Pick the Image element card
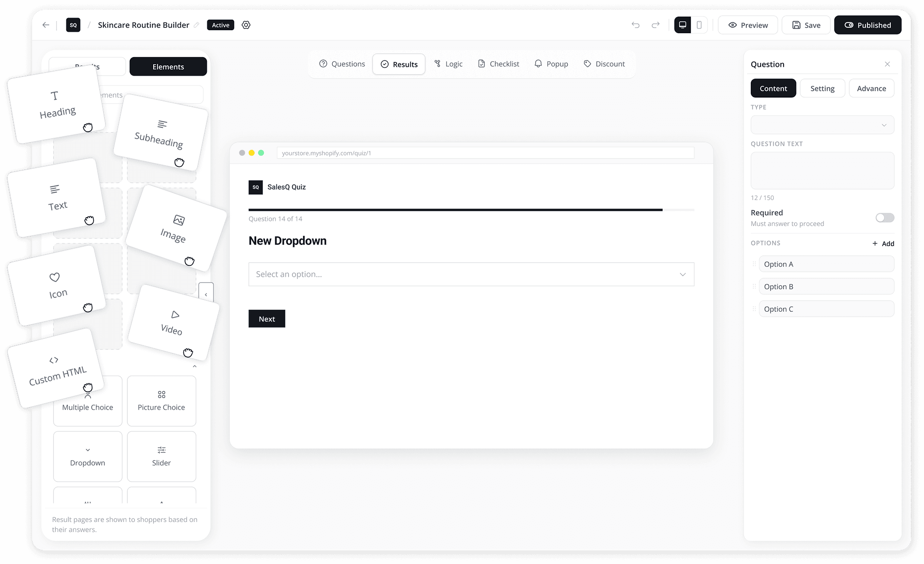924x564 pixels. click(x=176, y=228)
